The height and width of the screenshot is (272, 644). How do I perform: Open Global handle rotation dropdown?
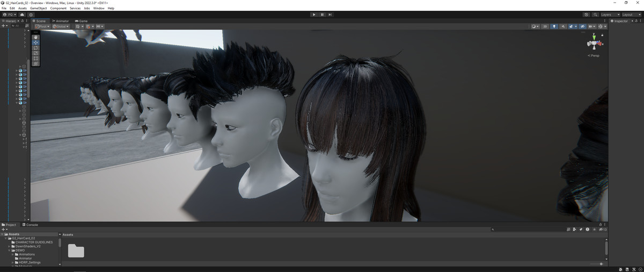(x=61, y=26)
